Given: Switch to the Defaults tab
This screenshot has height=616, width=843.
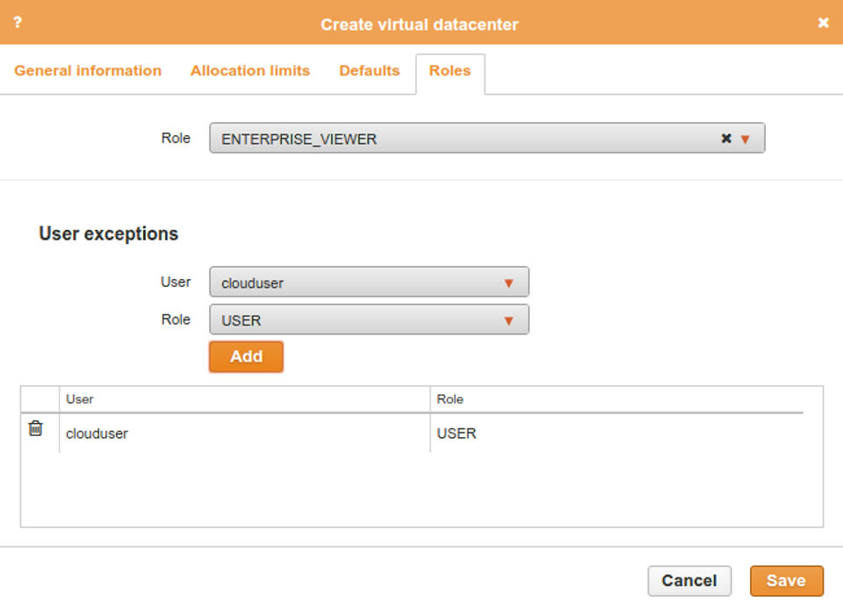Looking at the screenshot, I should (370, 71).
